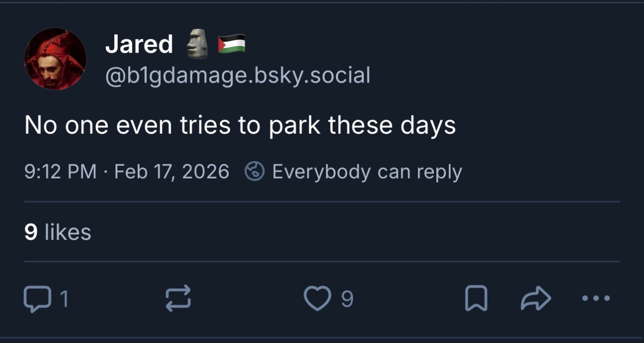View the "9 likes" list

pos(57,232)
